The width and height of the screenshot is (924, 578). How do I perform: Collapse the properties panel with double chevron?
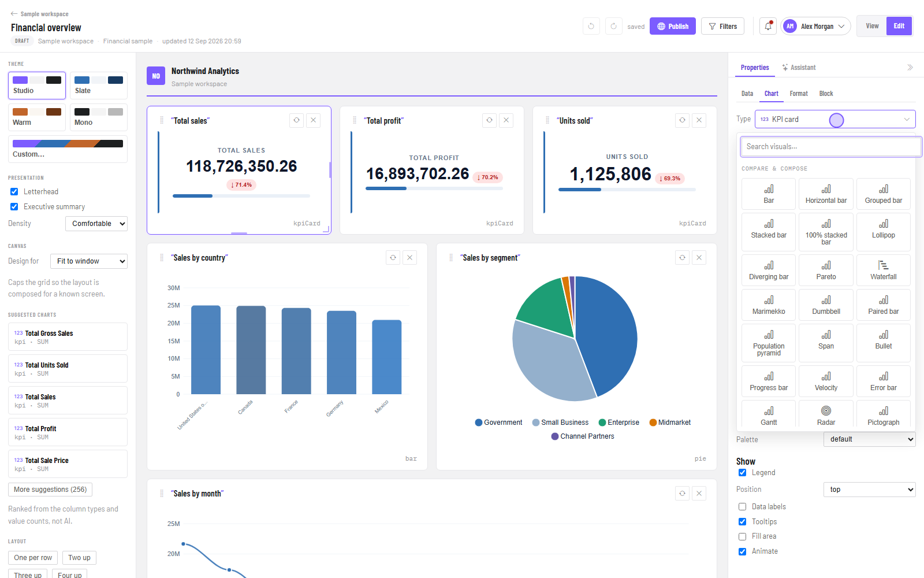click(910, 68)
